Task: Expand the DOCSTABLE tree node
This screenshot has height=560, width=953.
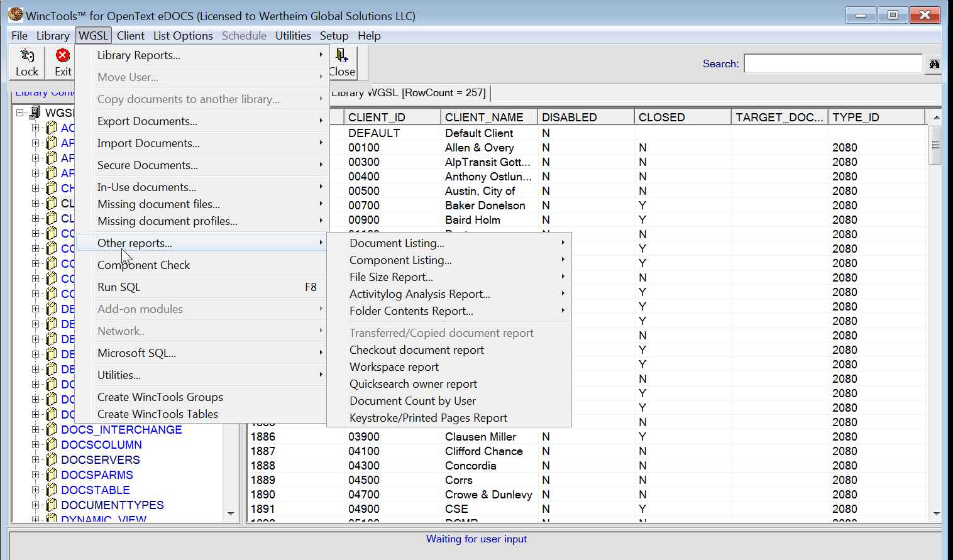Action: click(35, 490)
